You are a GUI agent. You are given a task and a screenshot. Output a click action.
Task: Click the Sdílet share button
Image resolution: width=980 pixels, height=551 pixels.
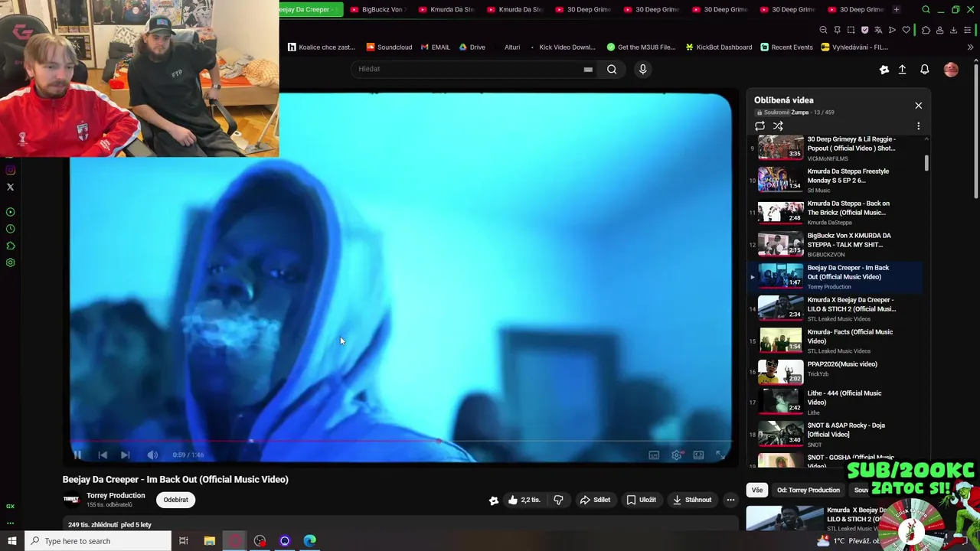point(595,500)
